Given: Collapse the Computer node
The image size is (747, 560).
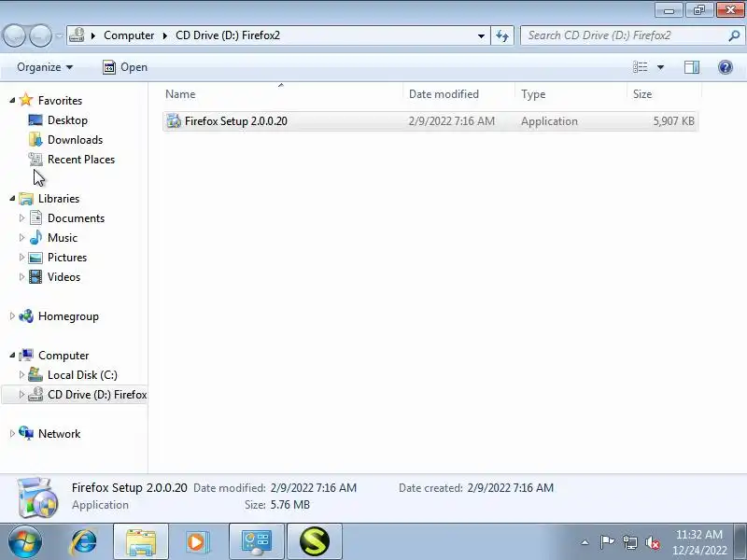Looking at the screenshot, I should point(12,355).
